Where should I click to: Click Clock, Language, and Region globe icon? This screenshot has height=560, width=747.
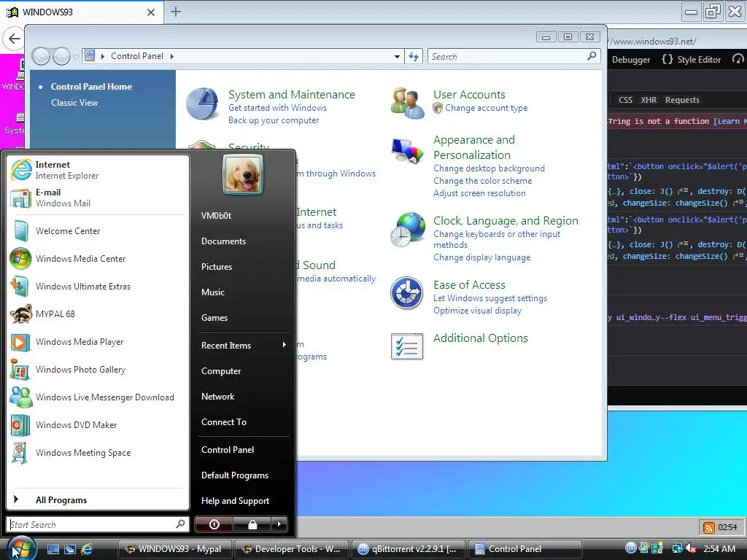point(407,230)
